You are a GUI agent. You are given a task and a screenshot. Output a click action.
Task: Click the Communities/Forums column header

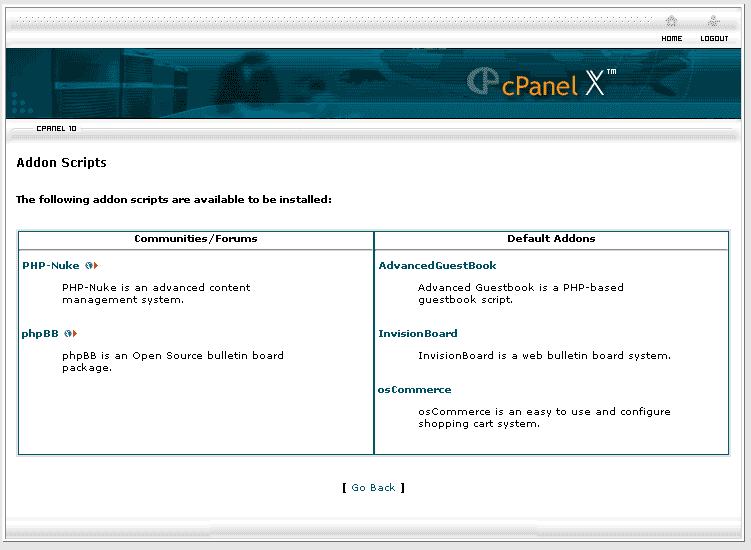tap(196, 239)
